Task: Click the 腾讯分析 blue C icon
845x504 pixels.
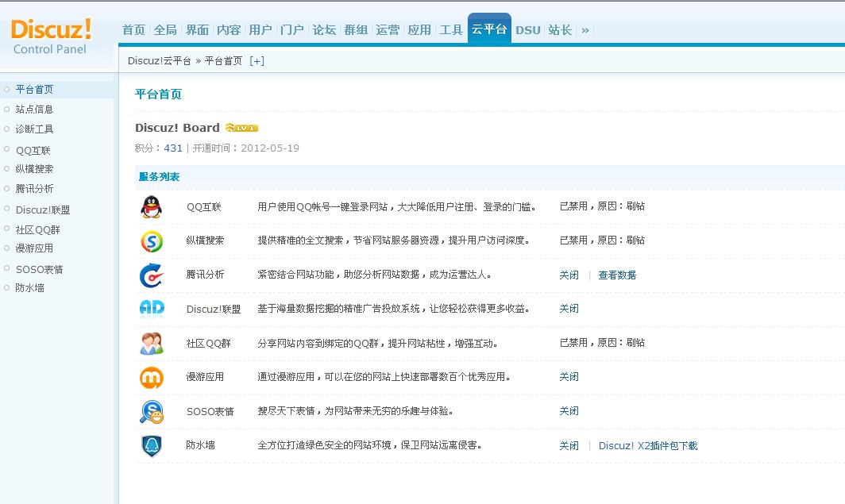Action: [152, 275]
